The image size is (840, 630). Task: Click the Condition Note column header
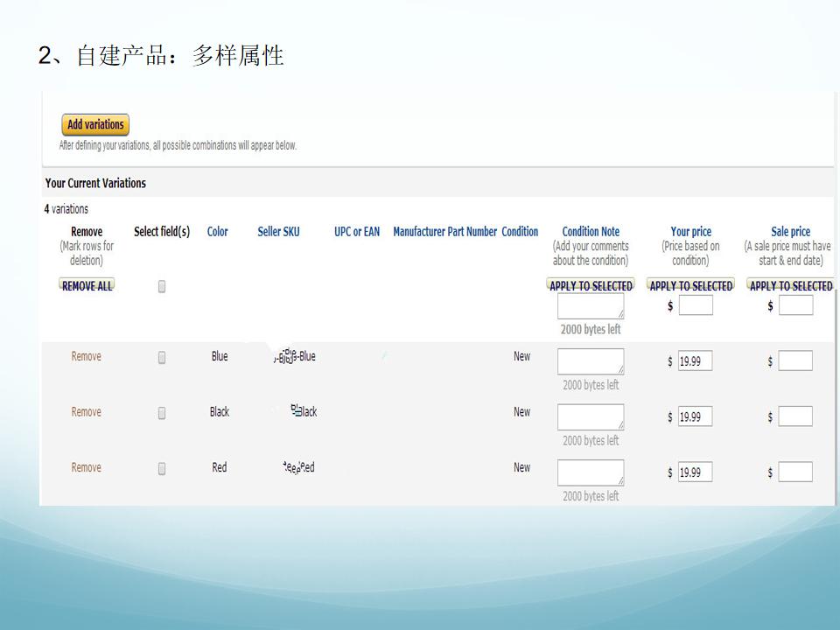point(591,231)
